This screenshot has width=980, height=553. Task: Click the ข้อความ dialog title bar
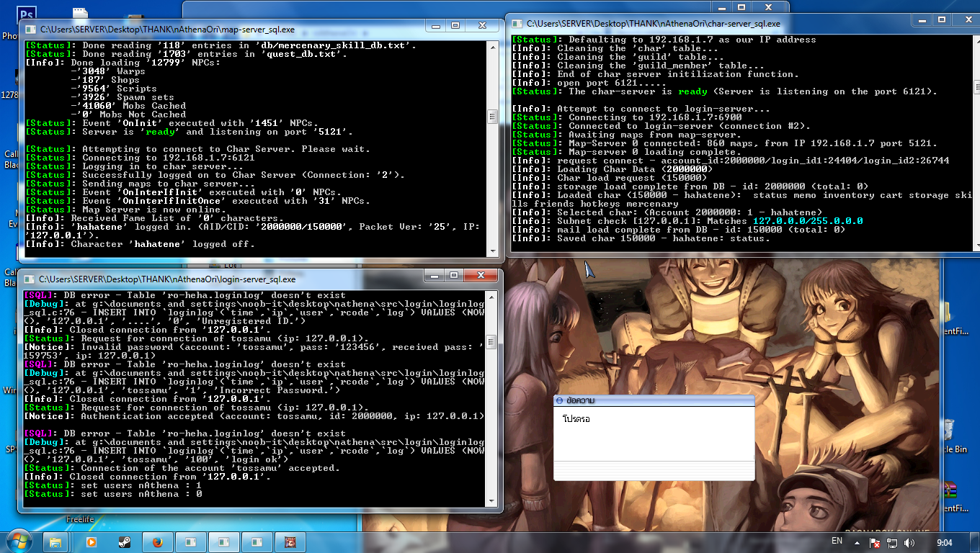[654, 400]
